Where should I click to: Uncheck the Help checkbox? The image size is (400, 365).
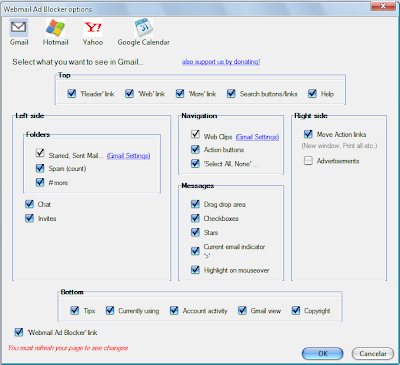(312, 94)
